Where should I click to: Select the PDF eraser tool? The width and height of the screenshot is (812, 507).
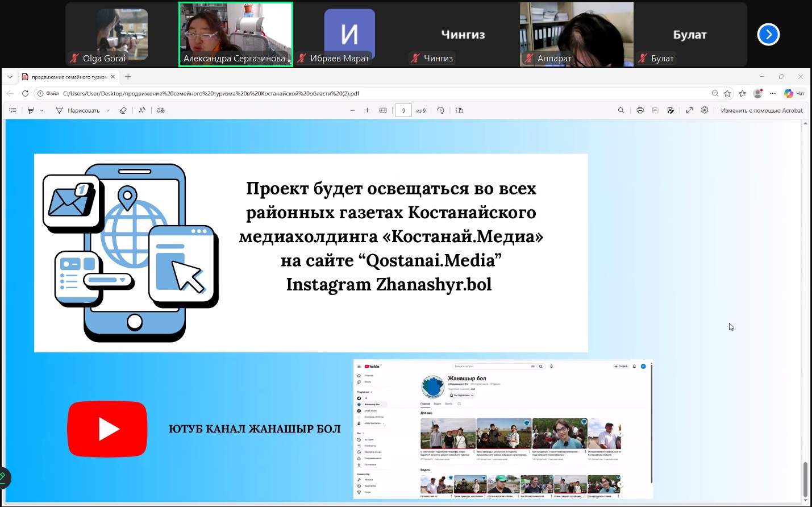pyautogui.click(x=123, y=110)
